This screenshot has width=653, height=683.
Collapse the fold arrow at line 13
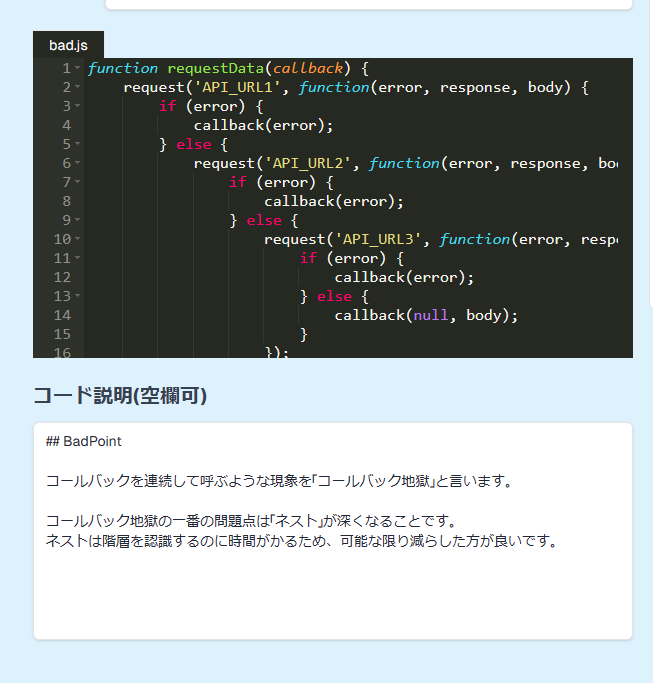tap(78, 296)
